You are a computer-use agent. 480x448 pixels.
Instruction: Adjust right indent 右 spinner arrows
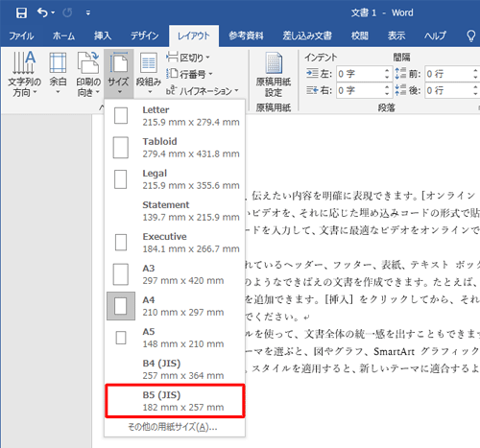[x=387, y=91]
